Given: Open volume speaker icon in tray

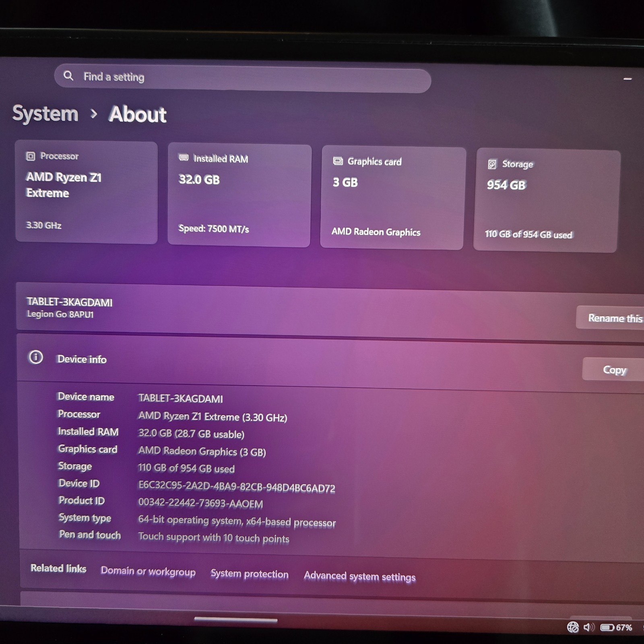Looking at the screenshot, I should coord(589,627).
